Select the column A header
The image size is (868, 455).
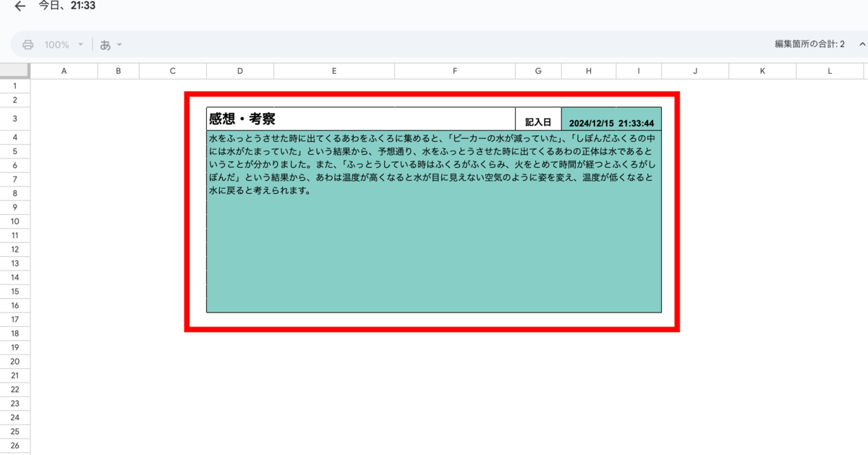click(x=64, y=71)
